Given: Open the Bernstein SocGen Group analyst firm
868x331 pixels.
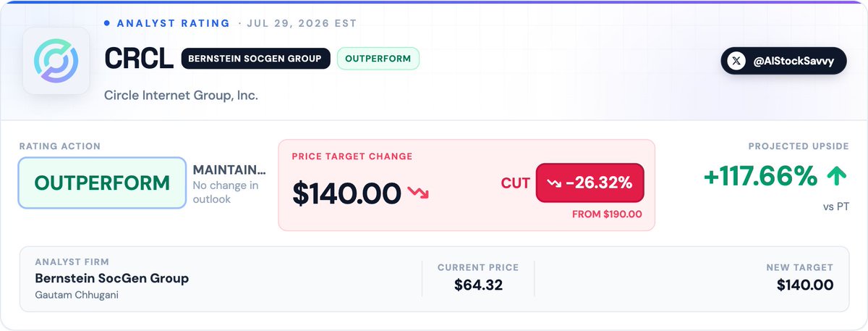Looking at the screenshot, I should click(x=111, y=279).
